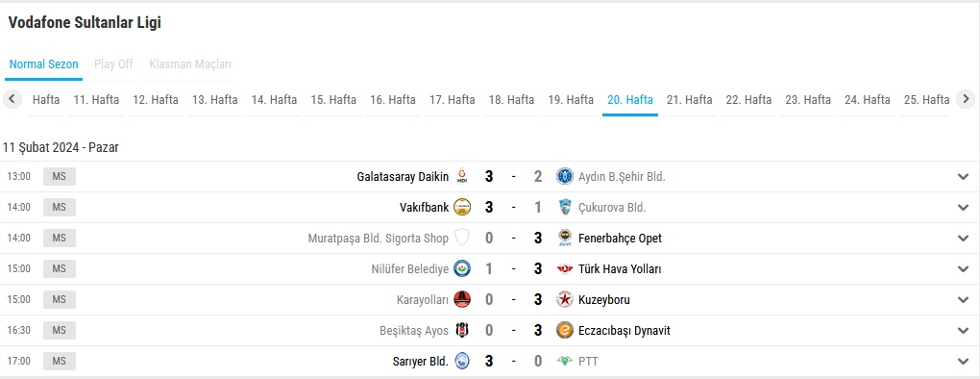Click the Vakıfbank team logo

point(462,207)
